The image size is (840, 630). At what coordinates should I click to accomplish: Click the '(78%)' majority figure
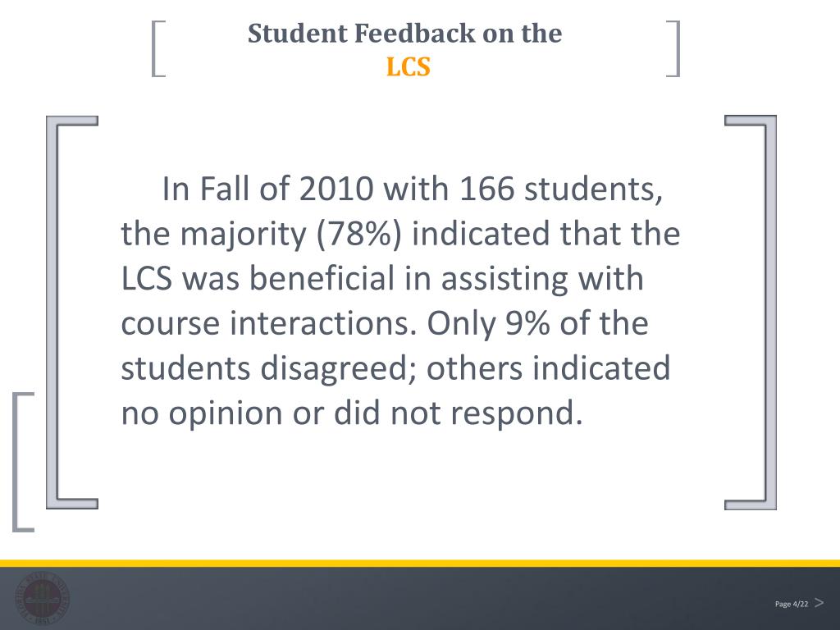(x=358, y=235)
